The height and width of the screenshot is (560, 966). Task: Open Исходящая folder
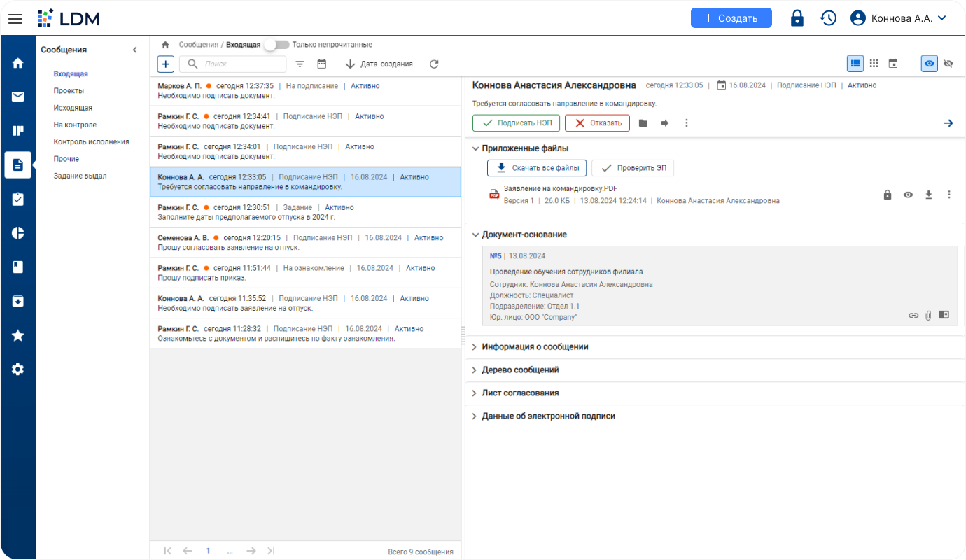click(73, 108)
